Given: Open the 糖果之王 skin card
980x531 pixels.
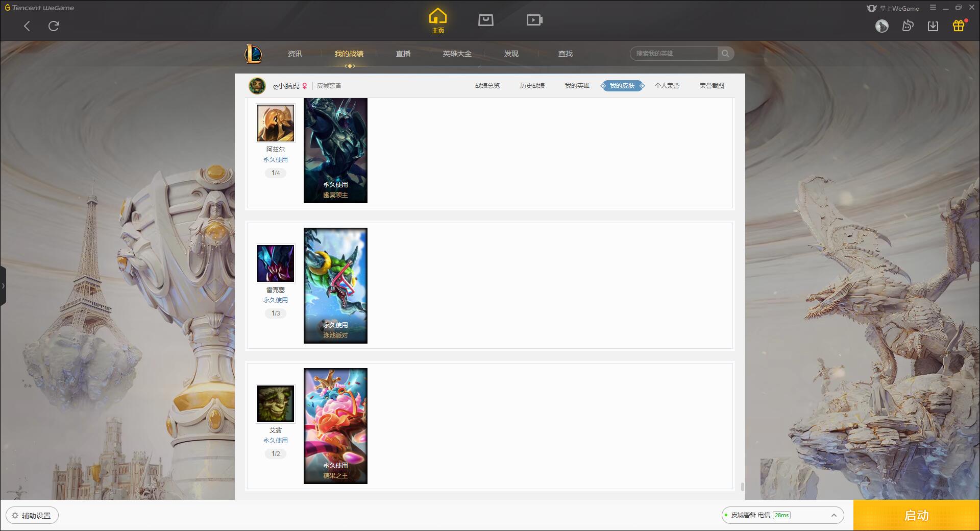Looking at the screenshot, I should [x=335, y=426].
